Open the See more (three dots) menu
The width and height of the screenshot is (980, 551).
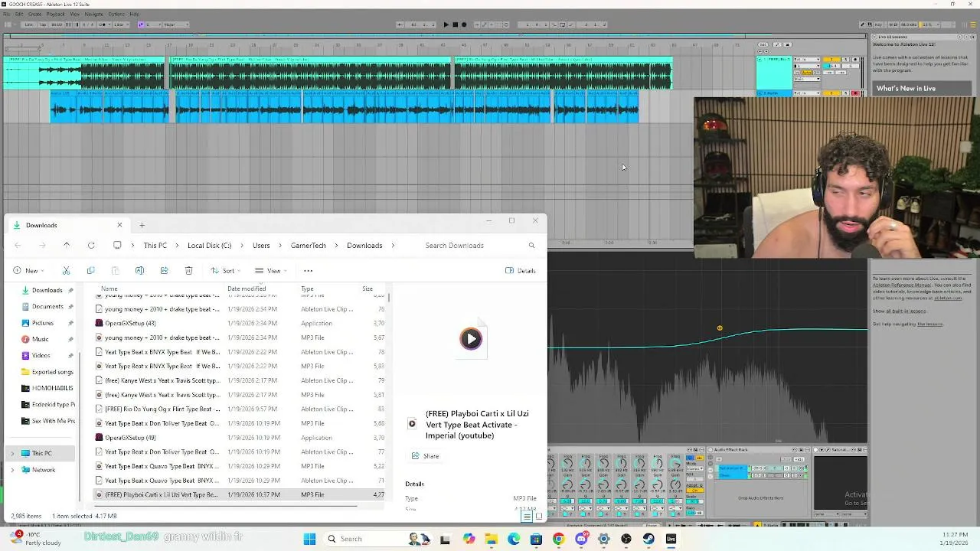coord(308,270)
